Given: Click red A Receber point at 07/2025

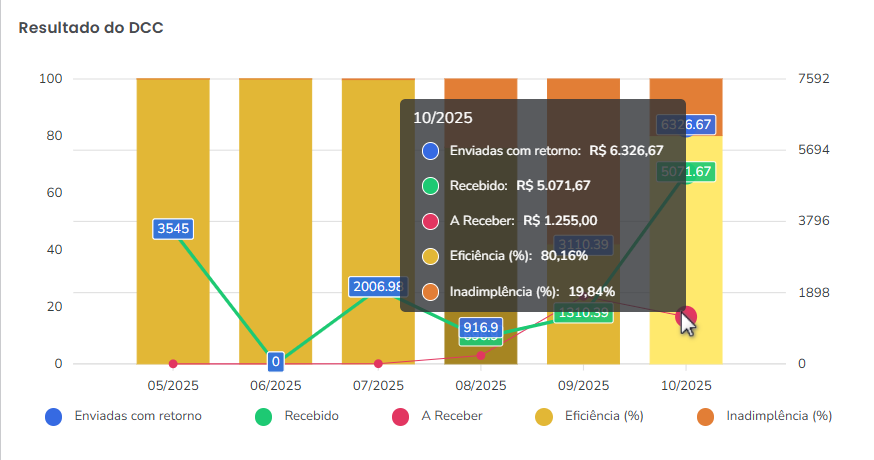Looking at the screenshot, I should tap(378, 364).
